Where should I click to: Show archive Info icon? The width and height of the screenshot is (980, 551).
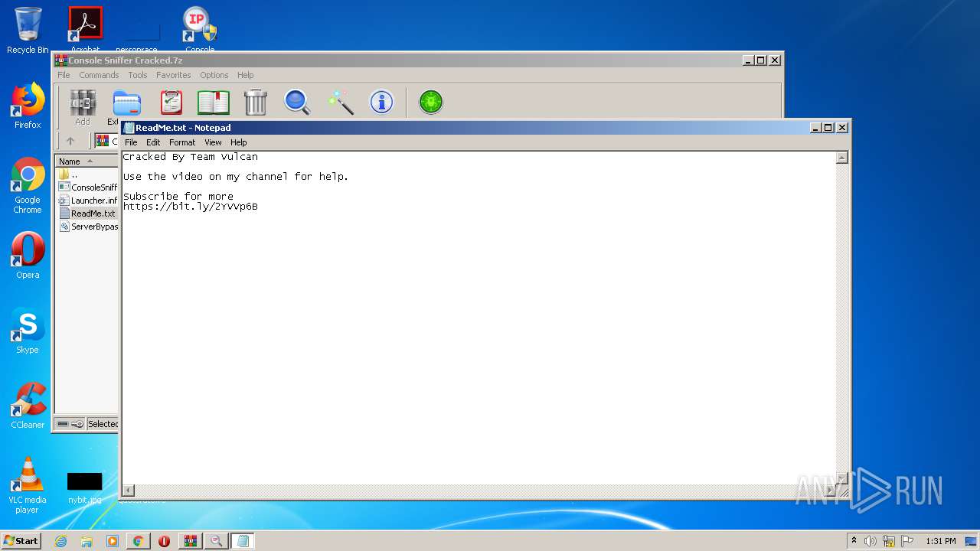point(381,102)
